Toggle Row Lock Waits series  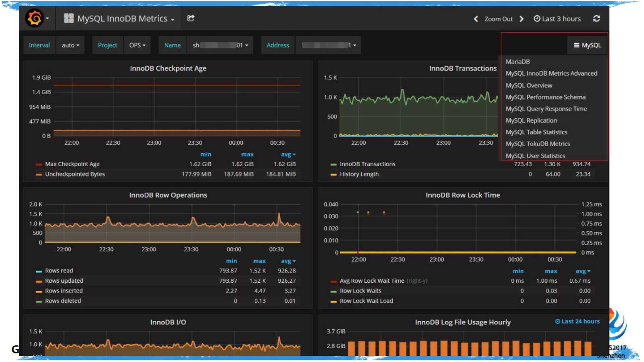click(x=360, y=291)
